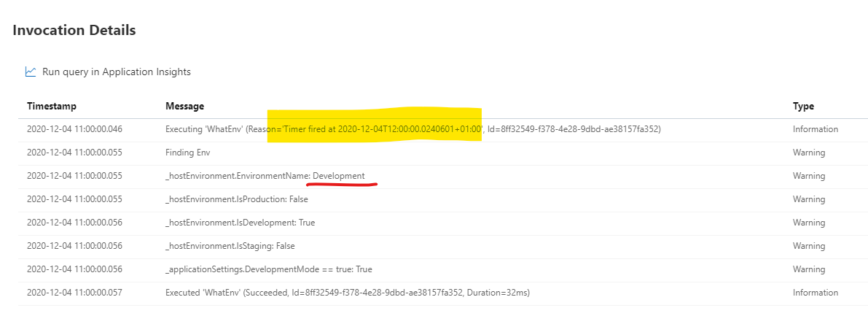Click Warning type in IsStaging row
The image size is (868, 316).
[809, 246]
